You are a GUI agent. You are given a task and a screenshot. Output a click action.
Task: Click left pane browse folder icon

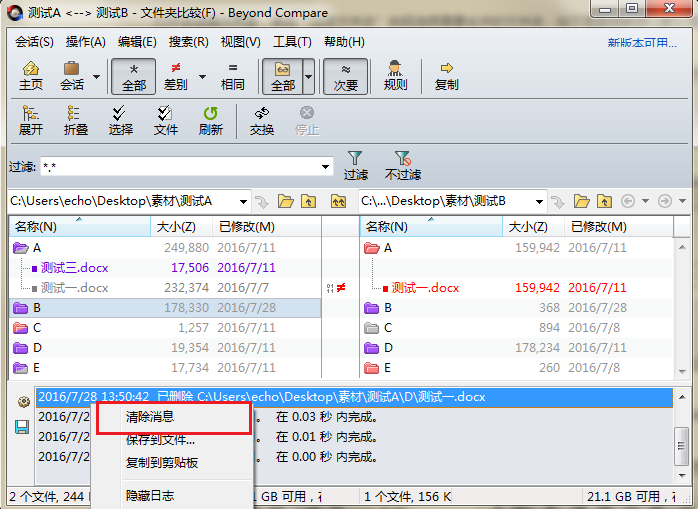point(286,202)
